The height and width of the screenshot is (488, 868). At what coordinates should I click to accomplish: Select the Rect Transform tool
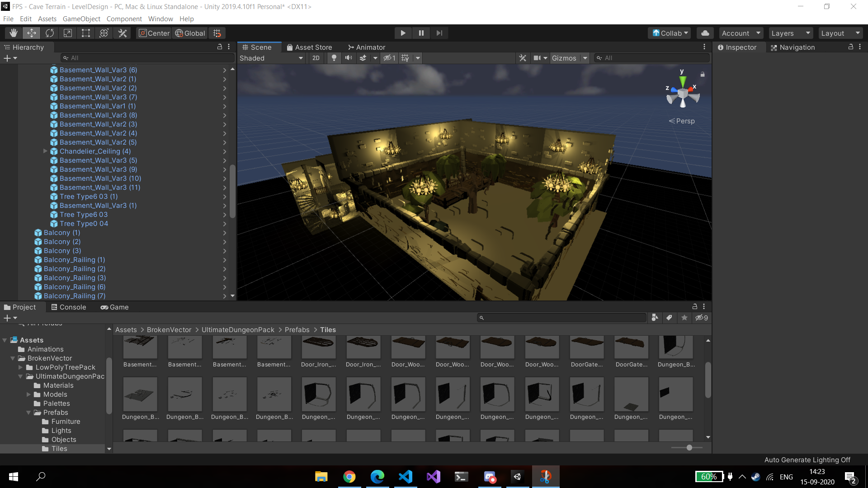coord(86,33)
